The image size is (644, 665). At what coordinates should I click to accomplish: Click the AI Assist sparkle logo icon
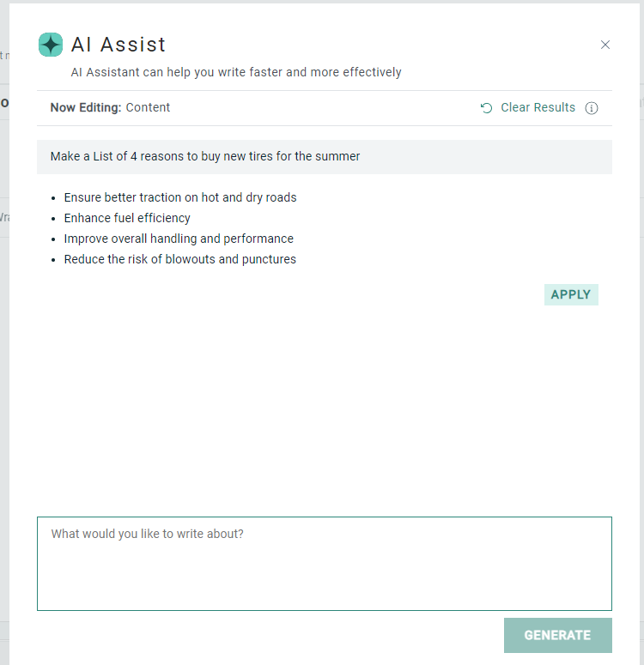tap(51, 45)
